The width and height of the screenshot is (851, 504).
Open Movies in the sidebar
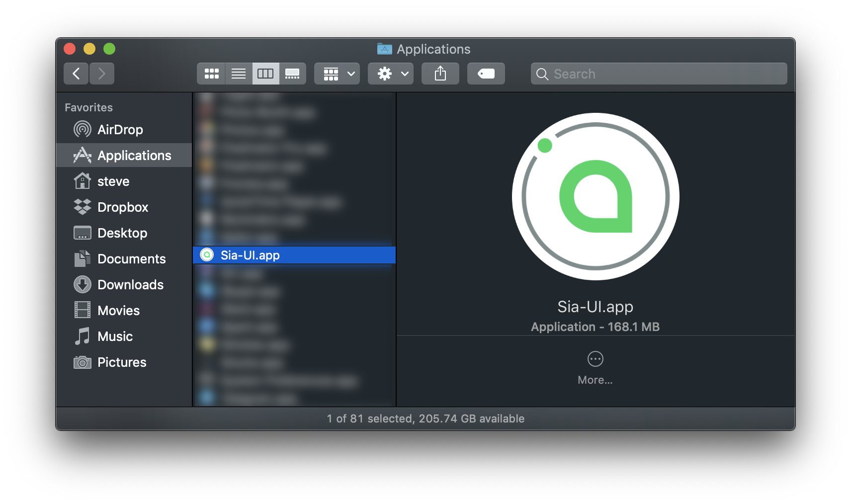pyautogui.click(x=124, y=311)
